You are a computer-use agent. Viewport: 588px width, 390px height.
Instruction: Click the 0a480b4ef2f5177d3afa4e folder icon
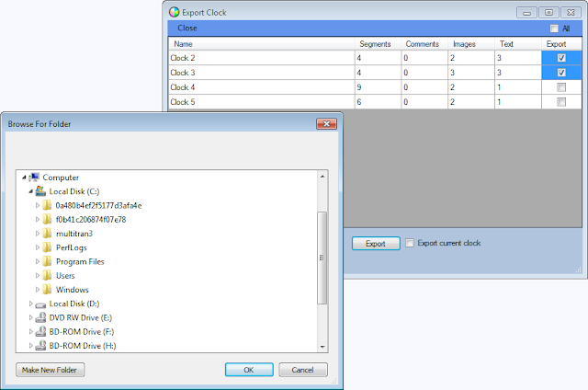click(47, 205)
